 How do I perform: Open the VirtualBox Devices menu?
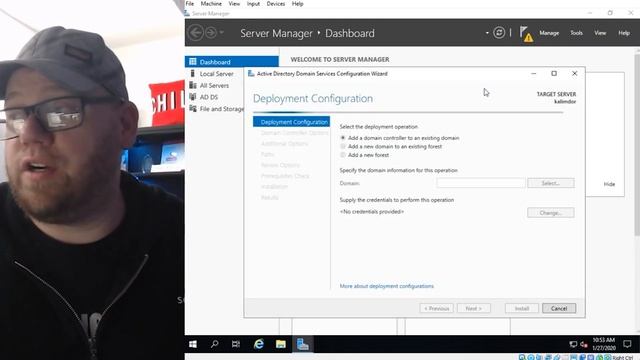tap(276, 4)
